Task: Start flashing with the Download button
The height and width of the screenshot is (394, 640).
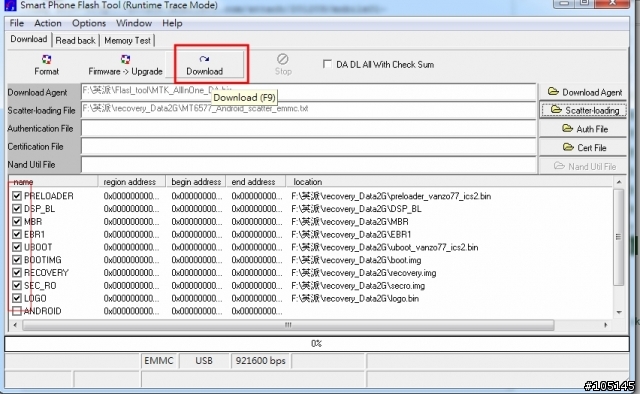Action: pos(204,65)
